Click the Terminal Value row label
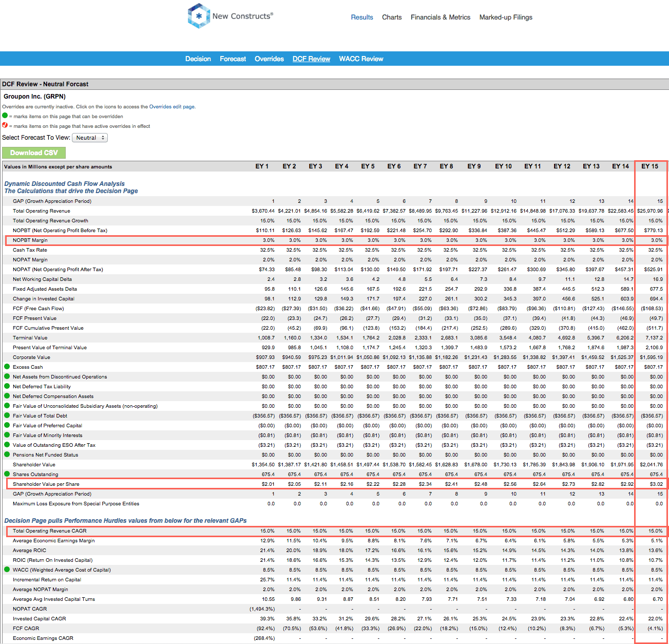The height and width of the screenshot is (644, 669). point(30,337)
